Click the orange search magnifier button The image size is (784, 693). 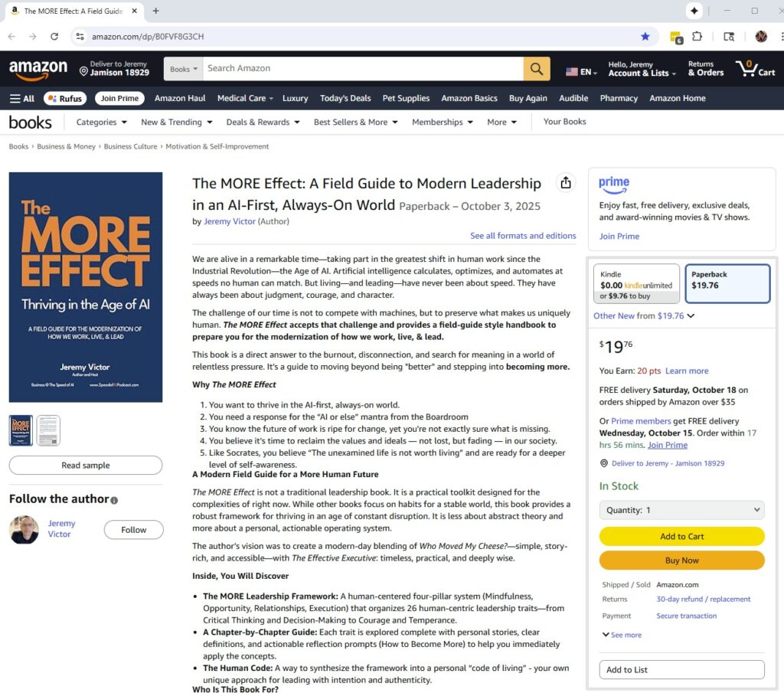[x=537, y=69]
